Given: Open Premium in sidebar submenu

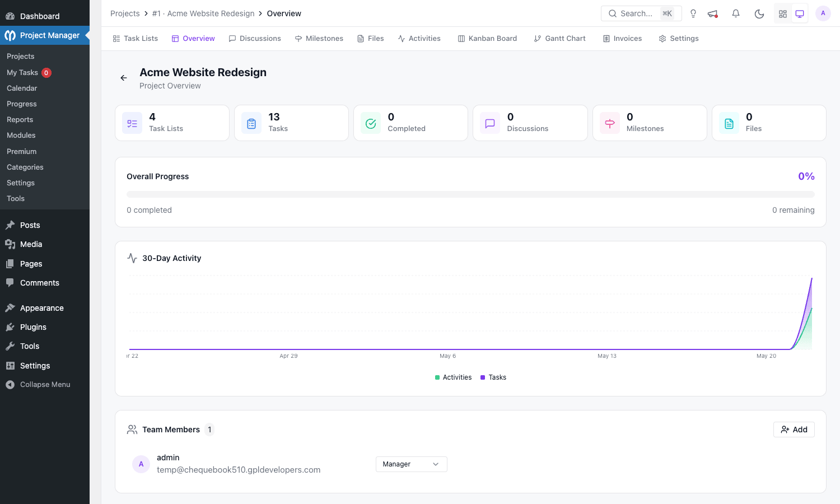Looking at the screenshot, I should click(x=45, y=152).
